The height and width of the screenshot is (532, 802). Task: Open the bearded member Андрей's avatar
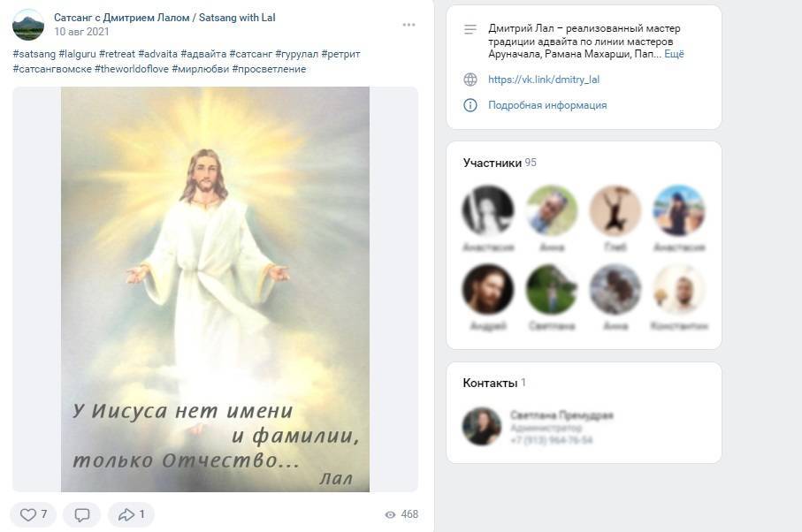[x=487, y=289]
